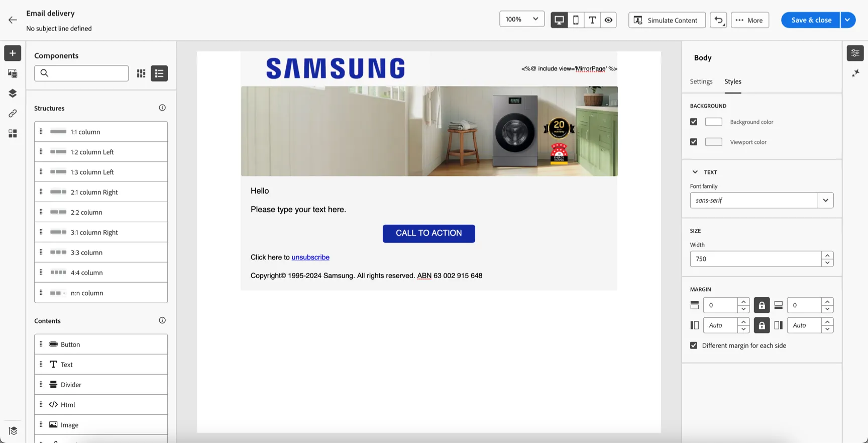Viewport: 868px width, 443px height.
Task: Click the Font family sans-serif field
Action: click(x=754, y=200)
